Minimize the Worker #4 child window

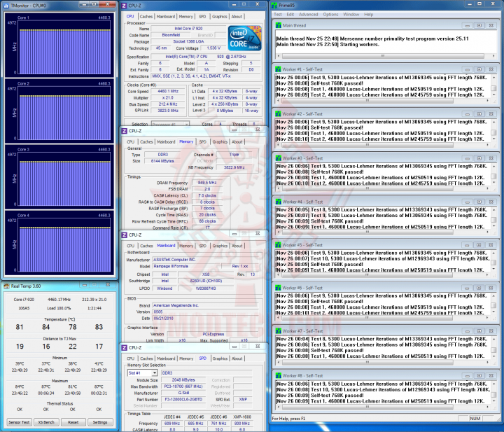tap(468, 202)
